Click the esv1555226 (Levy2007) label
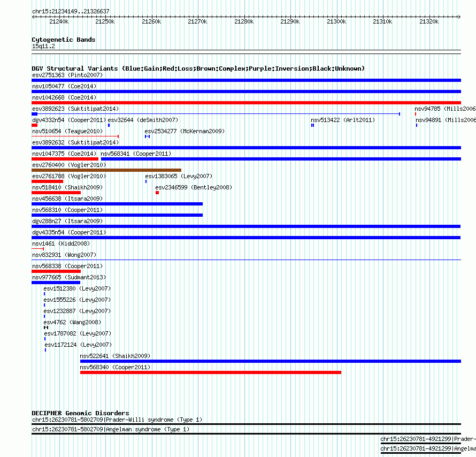The height and width of the screenshot is (457, 476). [x=77, y=300]
